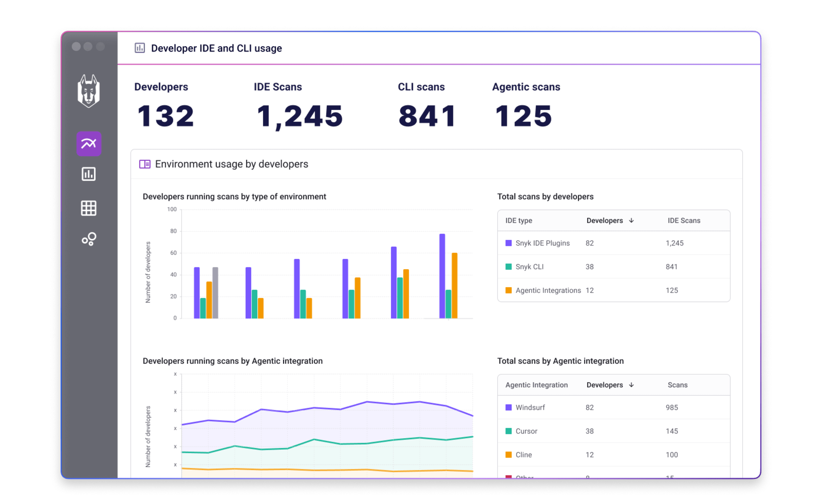The width and height of the screenshot is (822, 504).
Task: Click the Snyk dog logo in sidebar
Action: (89, 91)
